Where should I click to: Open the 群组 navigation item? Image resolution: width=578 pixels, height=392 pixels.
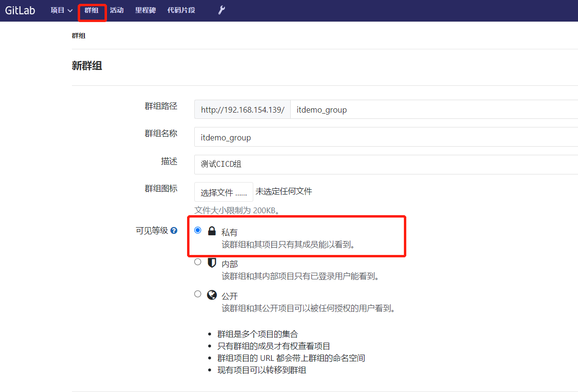91,10
